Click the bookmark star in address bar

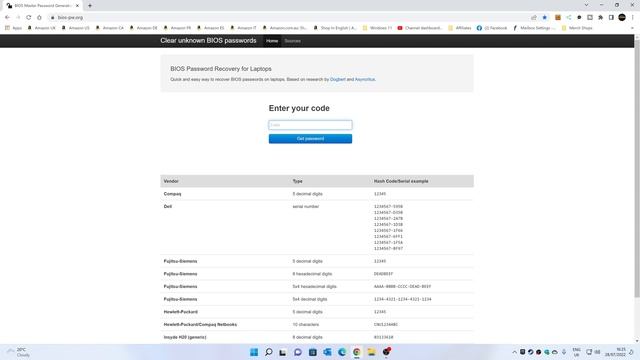[544, 18]
